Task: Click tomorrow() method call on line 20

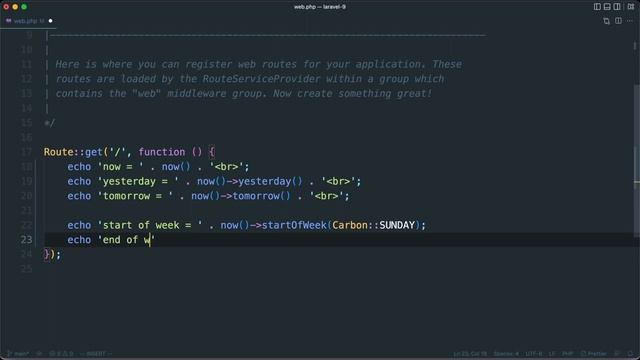Action: (x=262, y=196)
